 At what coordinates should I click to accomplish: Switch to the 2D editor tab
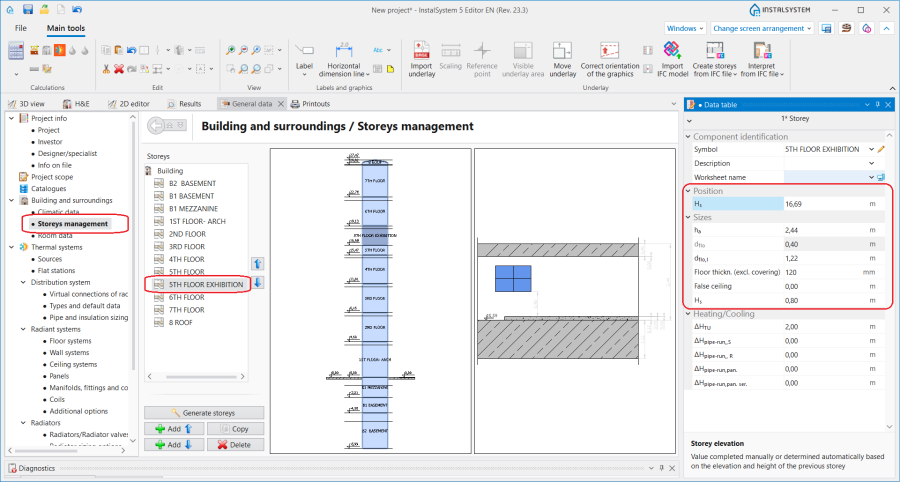click(129, 104)
